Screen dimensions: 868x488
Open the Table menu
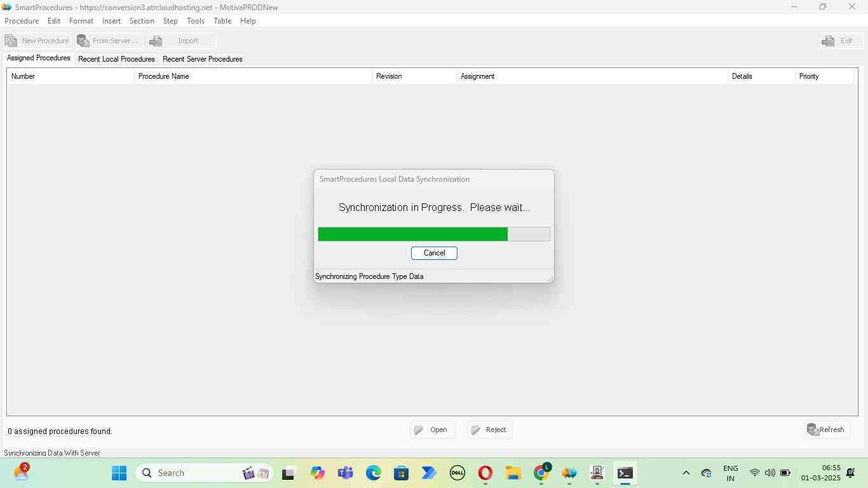point(222,21)
